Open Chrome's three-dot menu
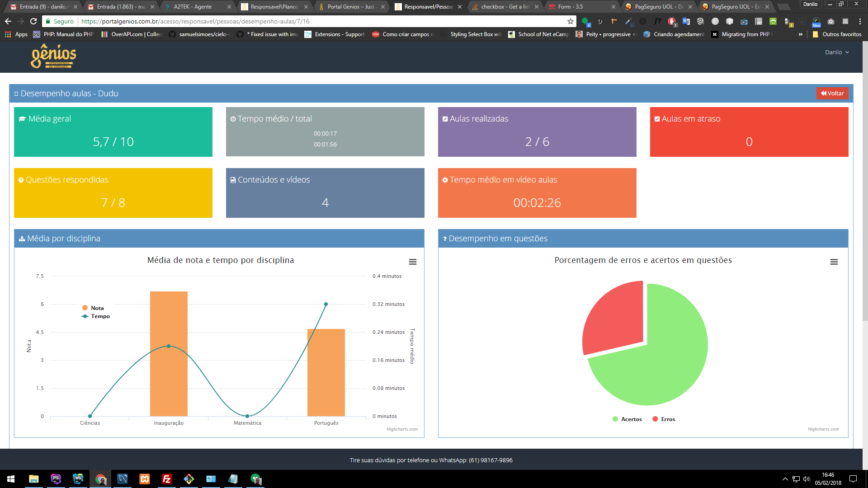Viewport: 868px width, 488px height. pos(859,21)
